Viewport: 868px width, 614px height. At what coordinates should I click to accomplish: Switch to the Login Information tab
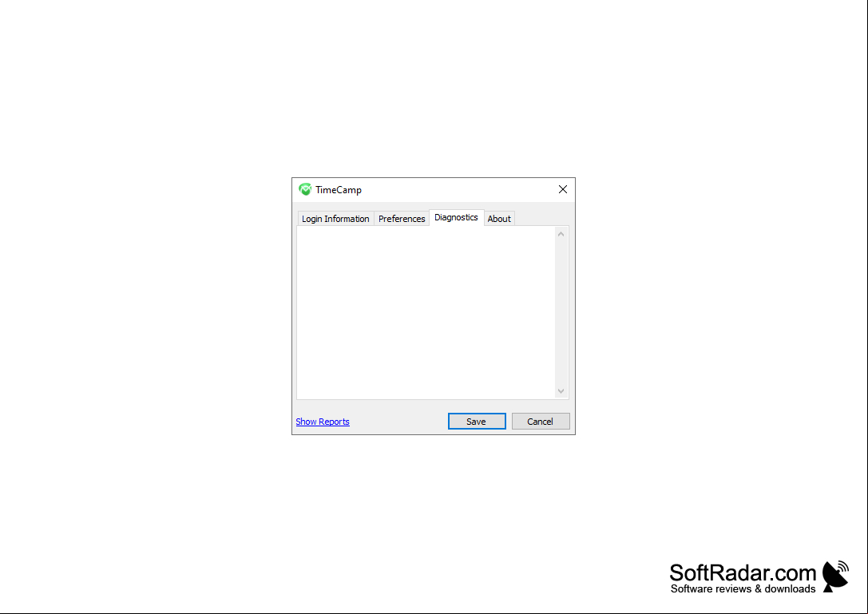click(335, 219)
